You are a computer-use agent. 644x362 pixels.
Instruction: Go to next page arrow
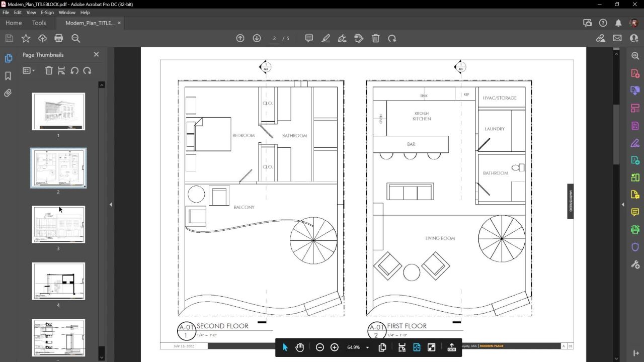point(257,38)
